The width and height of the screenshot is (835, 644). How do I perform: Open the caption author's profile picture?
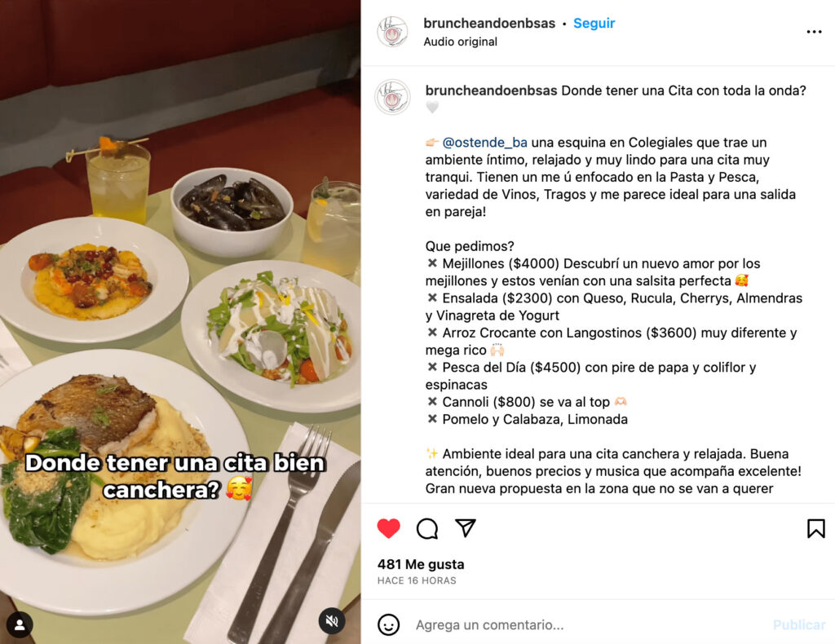[392, 97]
